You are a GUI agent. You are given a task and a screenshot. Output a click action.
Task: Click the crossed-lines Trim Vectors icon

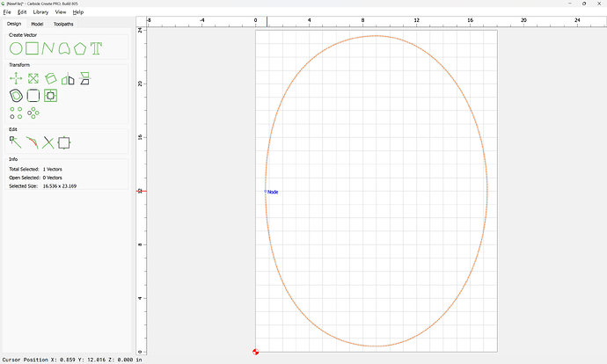coord(48,142)
